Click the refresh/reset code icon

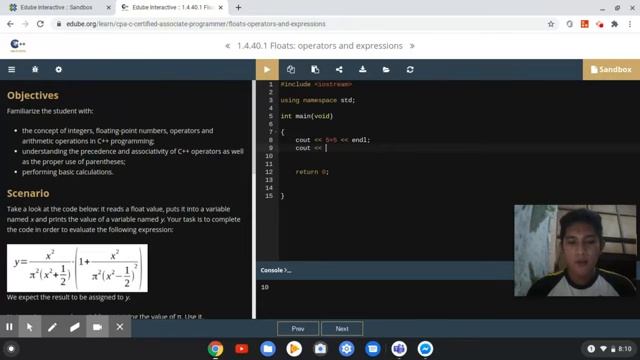(410, 69)
